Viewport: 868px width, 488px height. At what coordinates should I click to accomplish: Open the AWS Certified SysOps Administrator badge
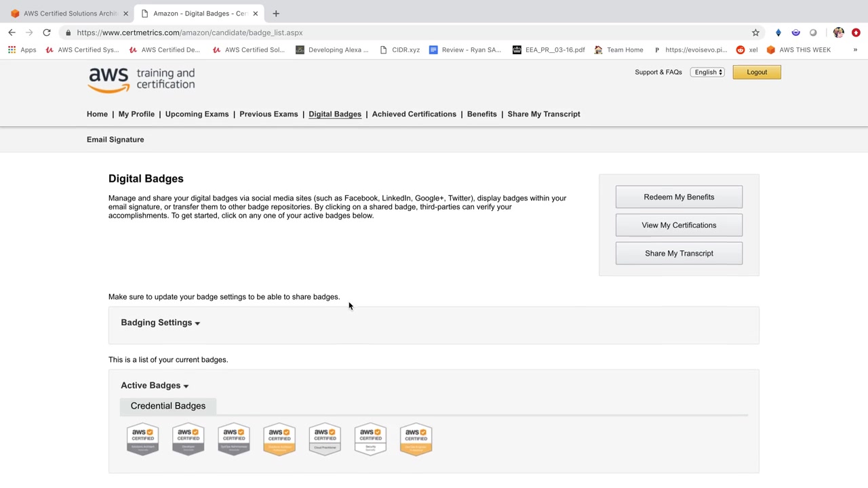click(x=234, y=439)
